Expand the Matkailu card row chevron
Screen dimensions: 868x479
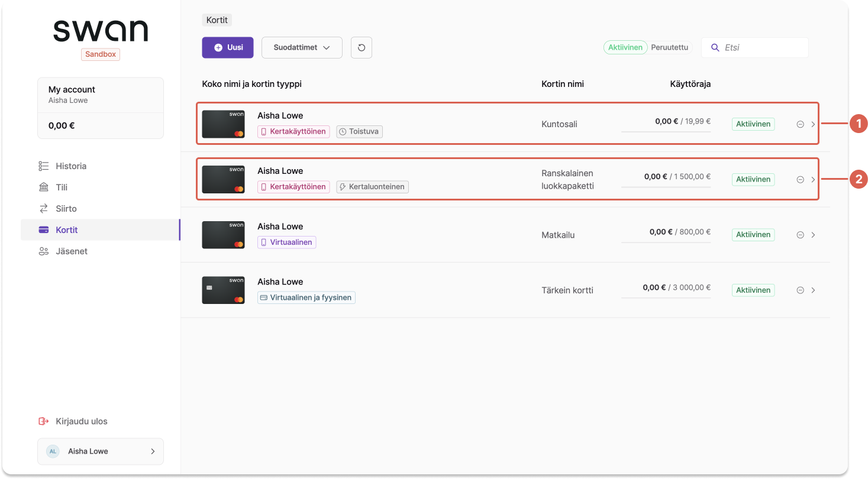tap(813, 235)
